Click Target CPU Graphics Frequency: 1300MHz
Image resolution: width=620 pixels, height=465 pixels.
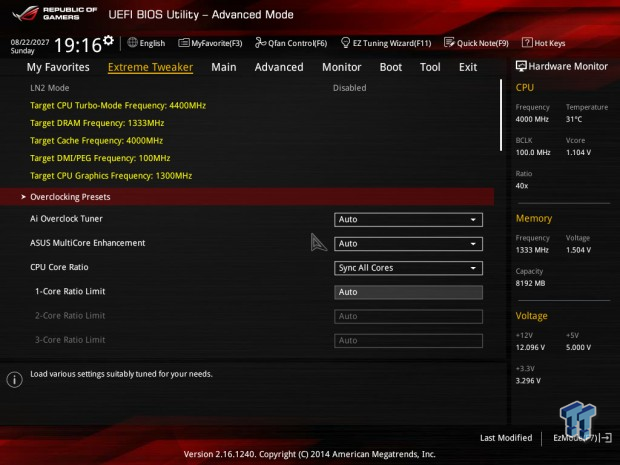[111, 176]
